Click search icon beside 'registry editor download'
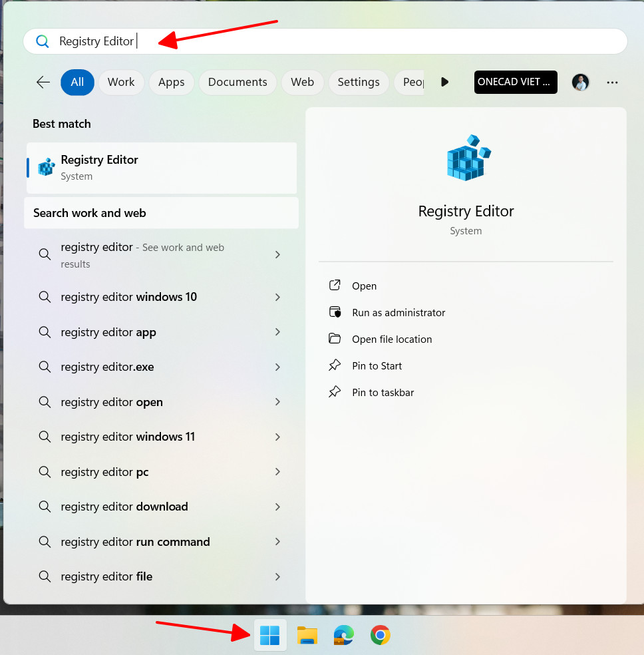Viewport: 644px width, 655px height. pyautogui.click(x=45, y=507)
